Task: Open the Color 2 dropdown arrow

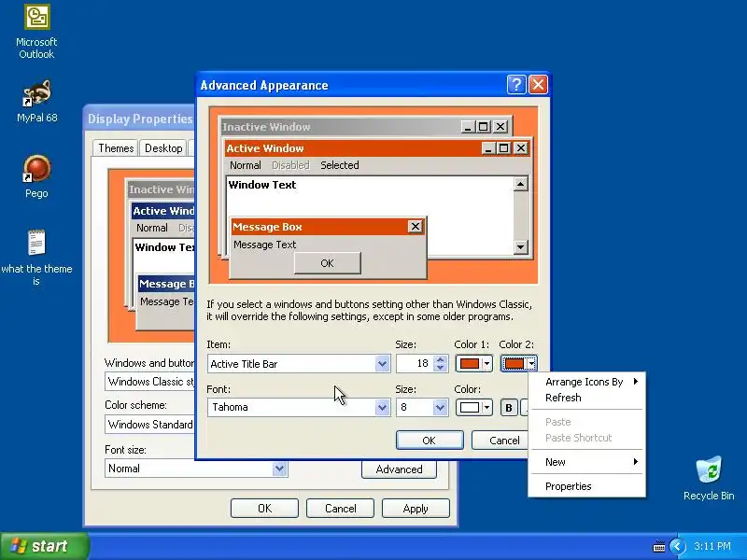Action: click(x=531, y=364)
